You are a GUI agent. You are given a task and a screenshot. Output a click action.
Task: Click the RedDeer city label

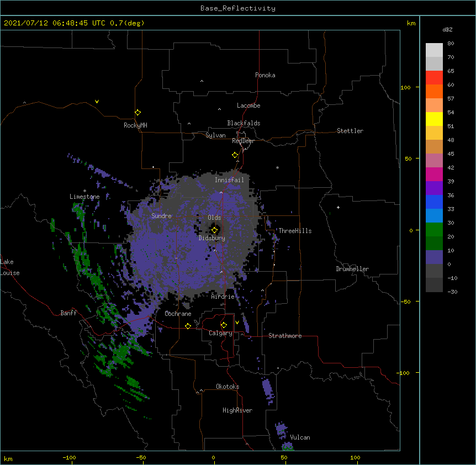pos(243,141)
